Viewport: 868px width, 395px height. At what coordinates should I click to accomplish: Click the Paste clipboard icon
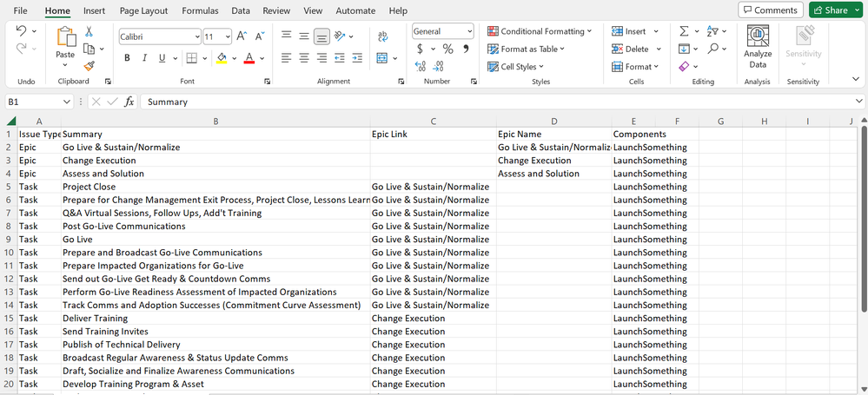pyautogui.click(x=65, y=36)
